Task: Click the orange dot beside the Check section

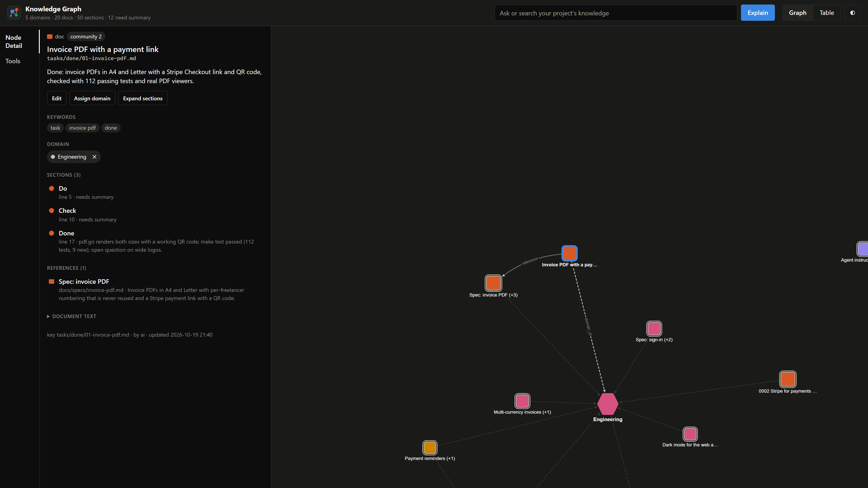Action: pyautogui.click(x=52, y=211)
